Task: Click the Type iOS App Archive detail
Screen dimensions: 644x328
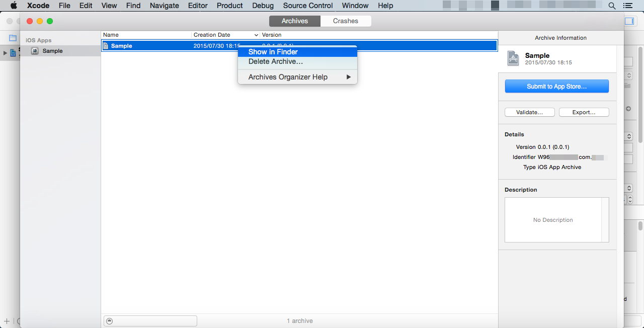Action: point(552,167)
